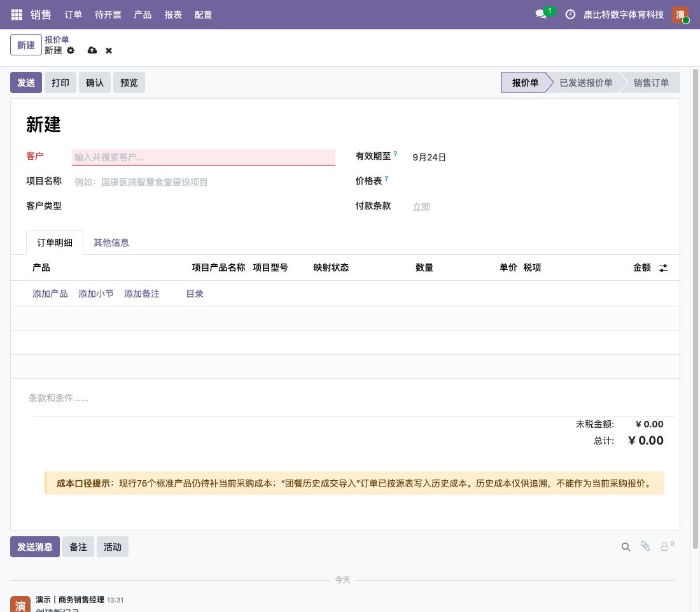Click the 添加备注 link
Image resolution: width=700 pixels, height=612 pixels.
coord(141,294)
